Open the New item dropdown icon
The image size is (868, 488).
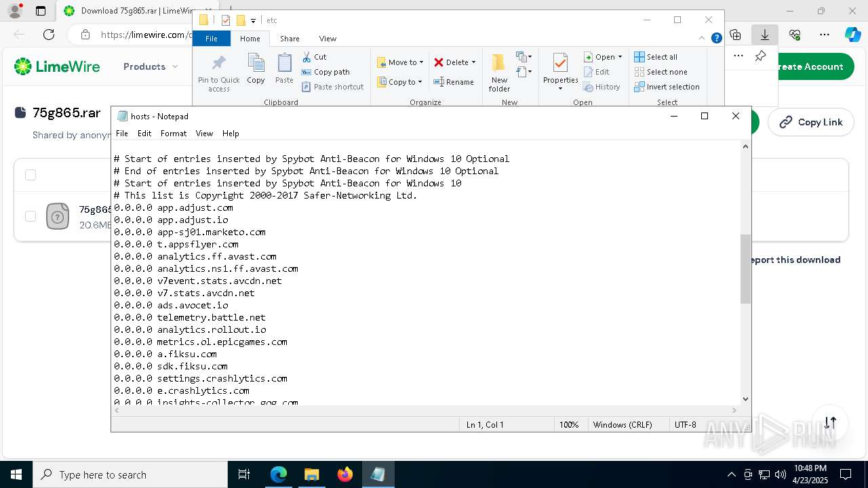pos(524,57)
